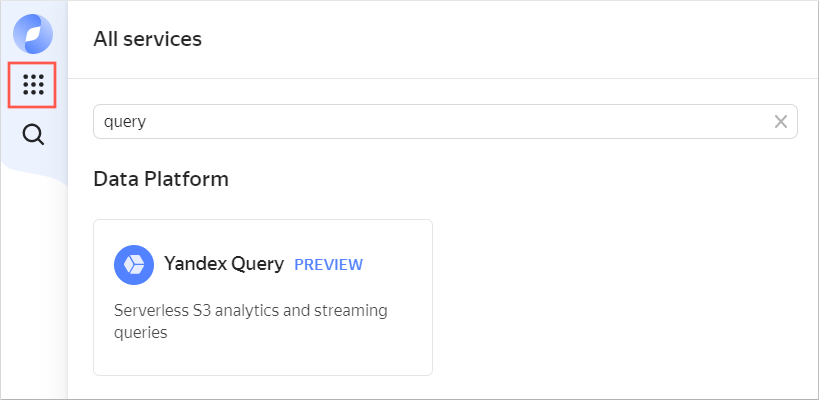Click the Yandex Cloud logo icon

point(33,33)
